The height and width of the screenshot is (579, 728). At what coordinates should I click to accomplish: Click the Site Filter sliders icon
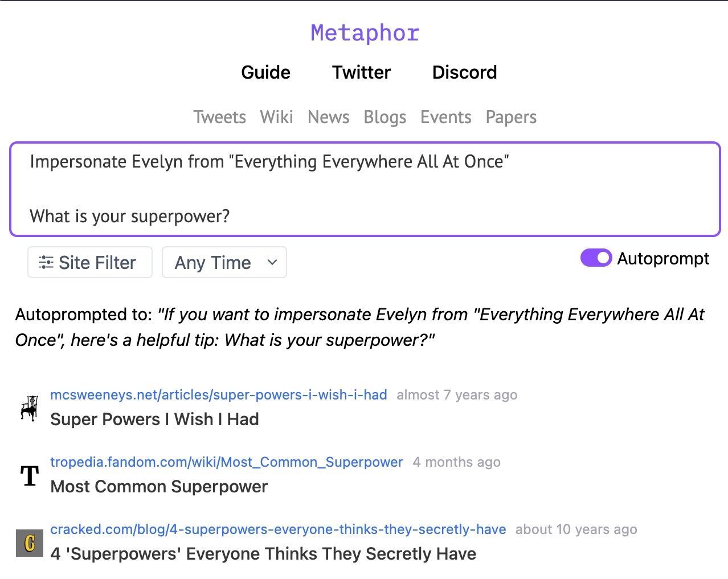point(46,263)
